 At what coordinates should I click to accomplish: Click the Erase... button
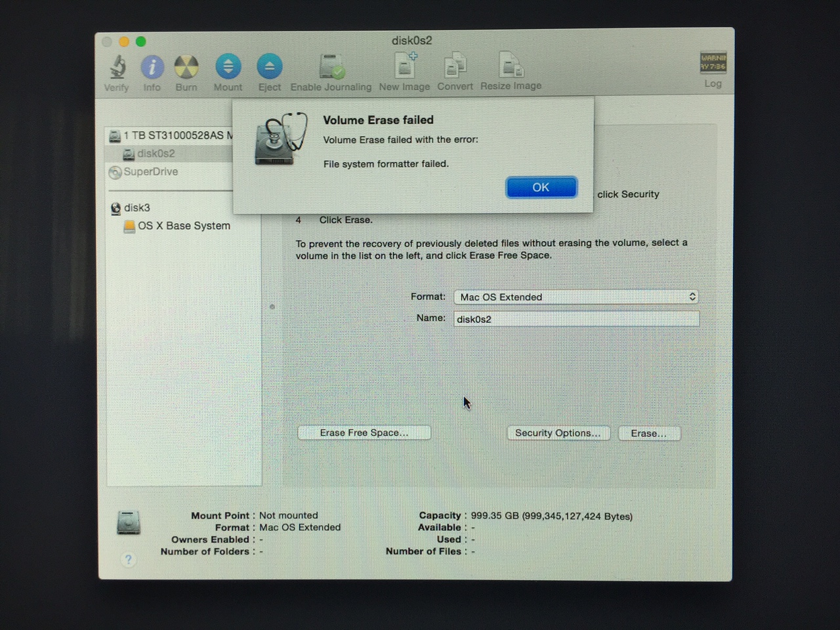click(x=649, y=433)
